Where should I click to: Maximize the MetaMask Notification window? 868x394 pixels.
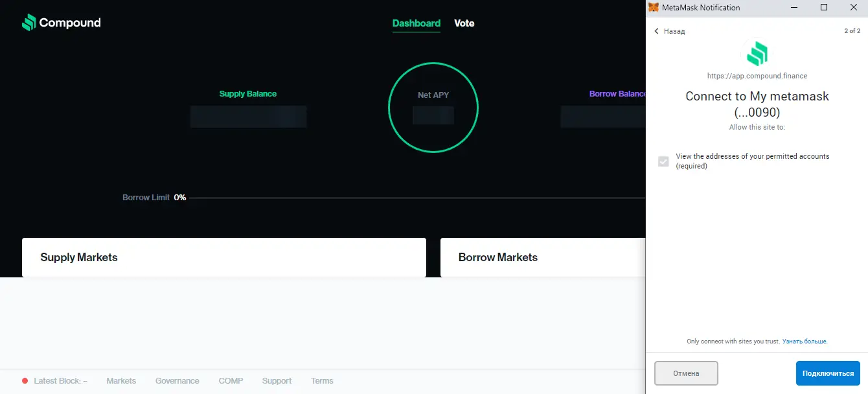click(824, 7)
